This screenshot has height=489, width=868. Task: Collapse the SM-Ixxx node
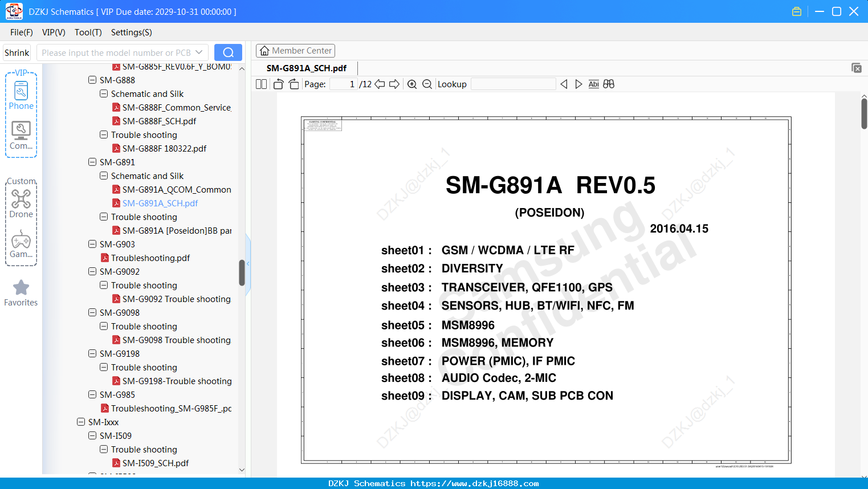(x=81, y=422)
